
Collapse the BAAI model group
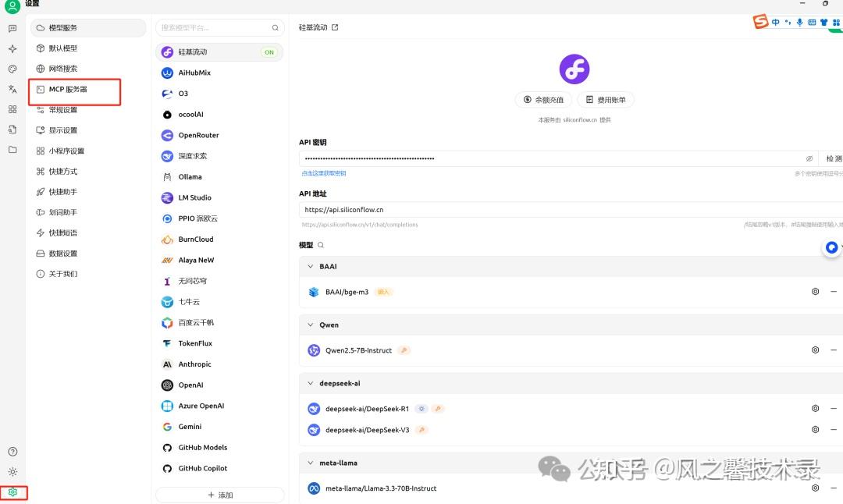click(310, 267)
